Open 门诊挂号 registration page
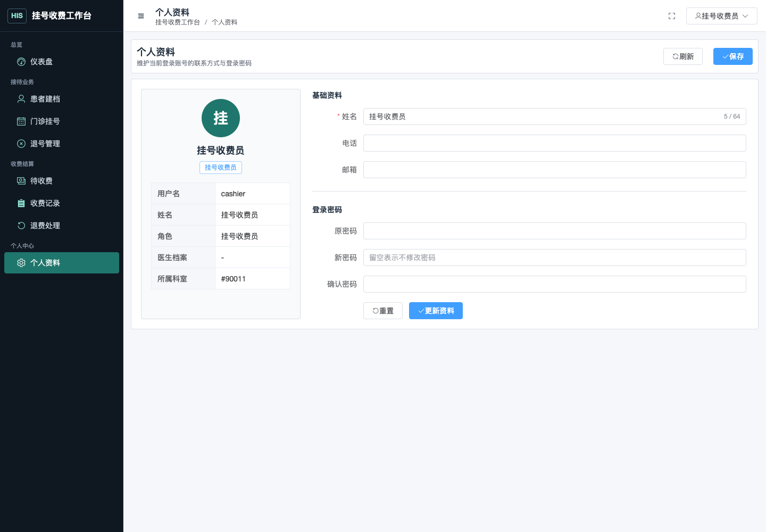The width and height of the screenshot is (766, 532). [62, 121]
